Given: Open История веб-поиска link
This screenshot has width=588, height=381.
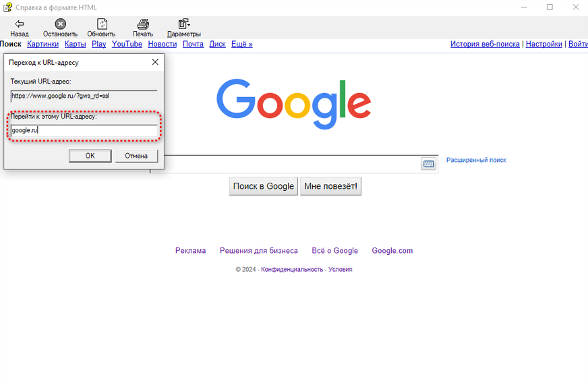Looking at the screenshot, I should [x=485, y=44].
